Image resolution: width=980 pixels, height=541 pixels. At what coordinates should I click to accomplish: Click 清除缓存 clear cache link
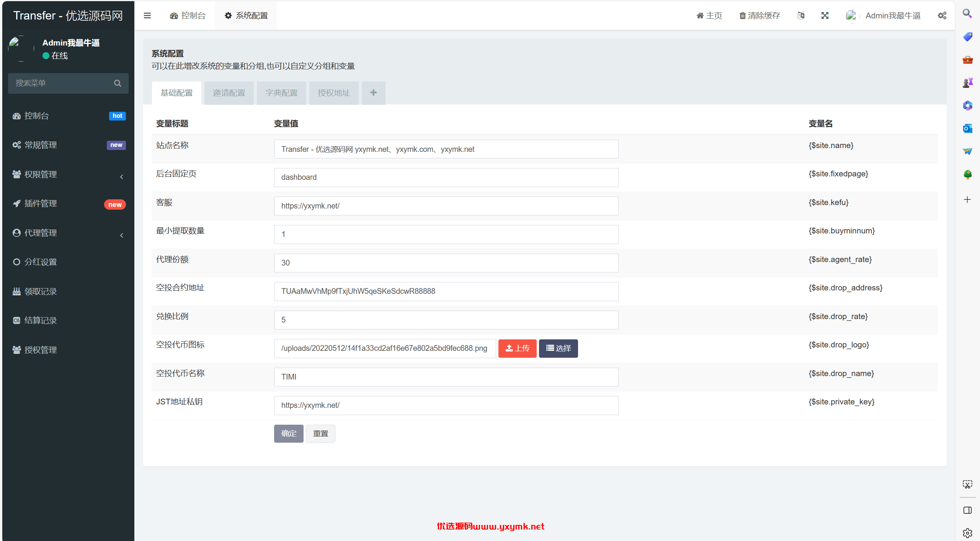759,16
